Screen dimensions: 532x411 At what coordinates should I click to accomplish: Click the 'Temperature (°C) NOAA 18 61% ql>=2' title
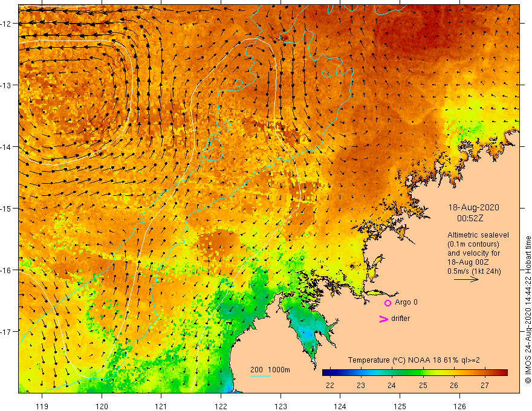pyautogui.click(x=414, y=360)
